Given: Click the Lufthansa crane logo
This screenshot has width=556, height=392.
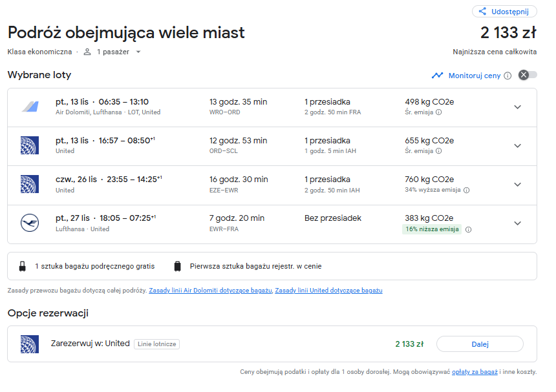Looking at the screenshot, I should click(x=30, y=223).
